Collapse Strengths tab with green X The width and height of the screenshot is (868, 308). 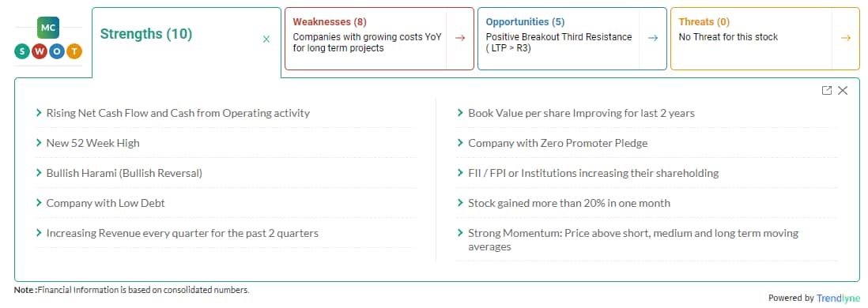266,39
